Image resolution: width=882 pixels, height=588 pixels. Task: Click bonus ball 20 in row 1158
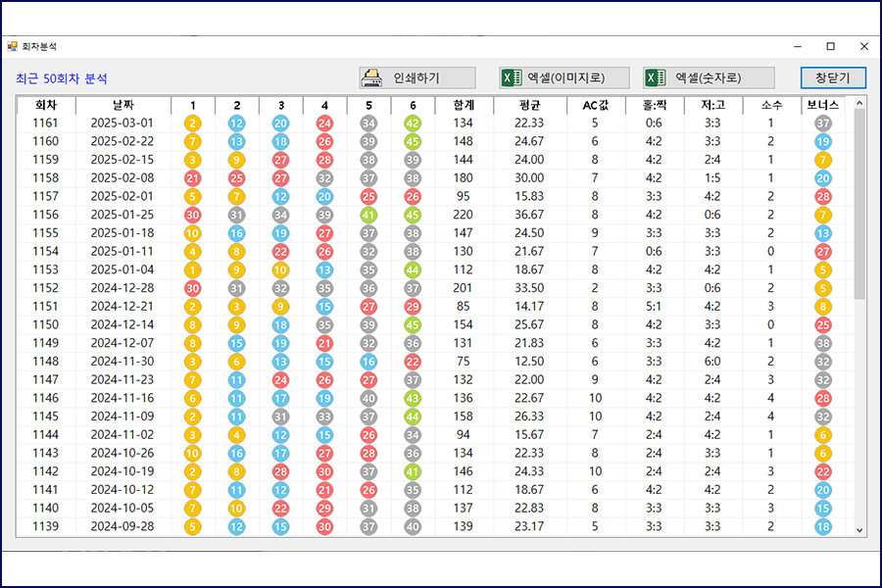823,178
